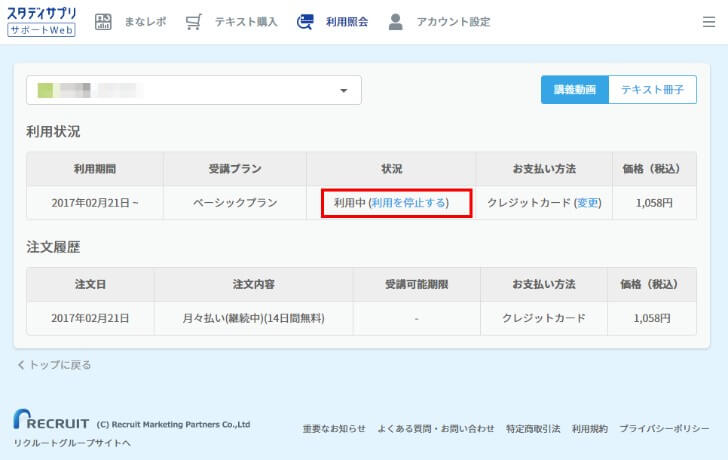The width and height of the screenshot is (728, 460).
Task: Open the テキスト購入 menu item
Action: pos(246,22)
